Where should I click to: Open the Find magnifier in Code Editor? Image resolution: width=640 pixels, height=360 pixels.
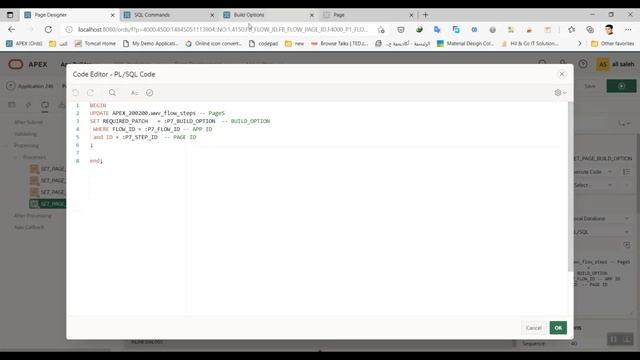(x=112, y=93)
